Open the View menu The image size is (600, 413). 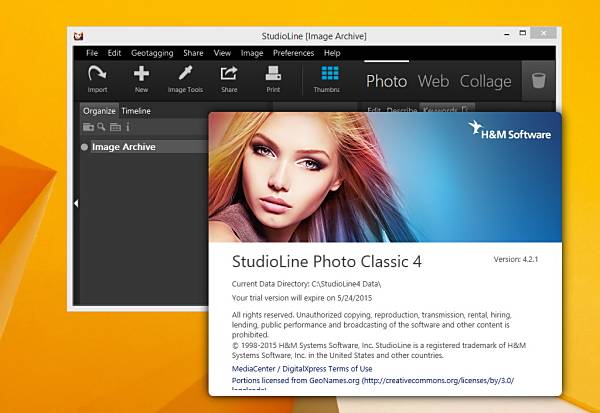click(x=222, y=53)
